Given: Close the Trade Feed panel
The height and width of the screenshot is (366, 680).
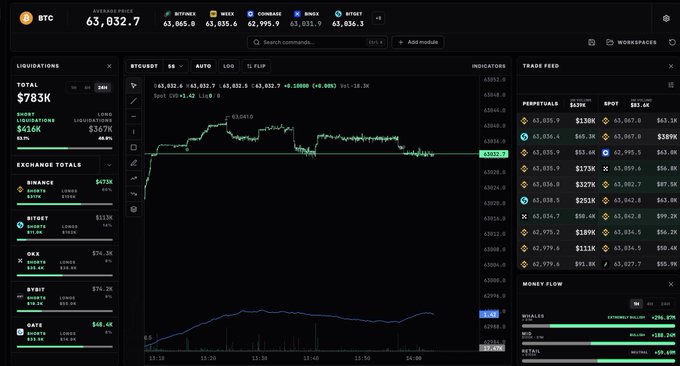Looking at the screenshot, I should click(671, 66).
